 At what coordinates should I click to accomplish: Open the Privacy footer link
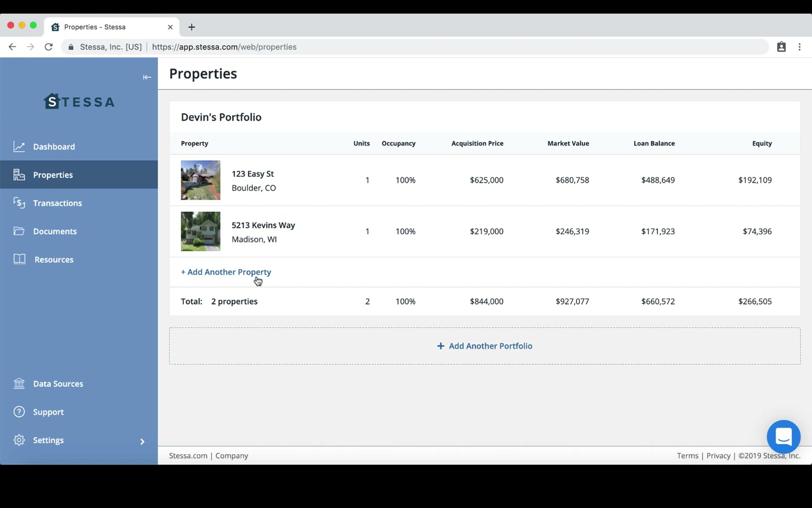pyautogui.click(x=718, y=456)
